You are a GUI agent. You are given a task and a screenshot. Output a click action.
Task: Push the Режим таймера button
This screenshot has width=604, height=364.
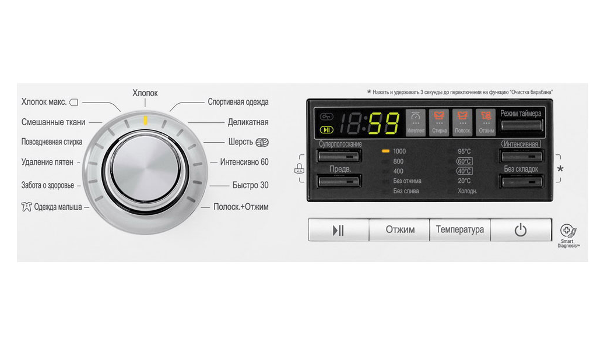(x=521, y=125)
